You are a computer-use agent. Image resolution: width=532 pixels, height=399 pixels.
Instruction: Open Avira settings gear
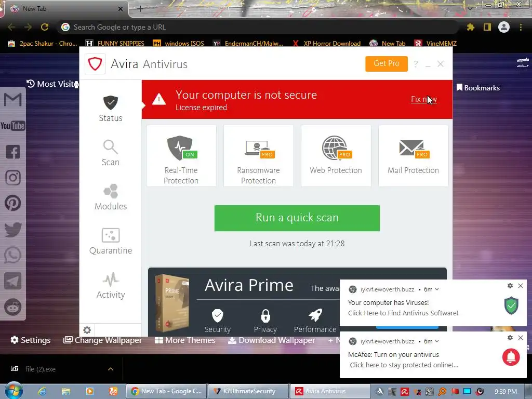pos(87,330)
